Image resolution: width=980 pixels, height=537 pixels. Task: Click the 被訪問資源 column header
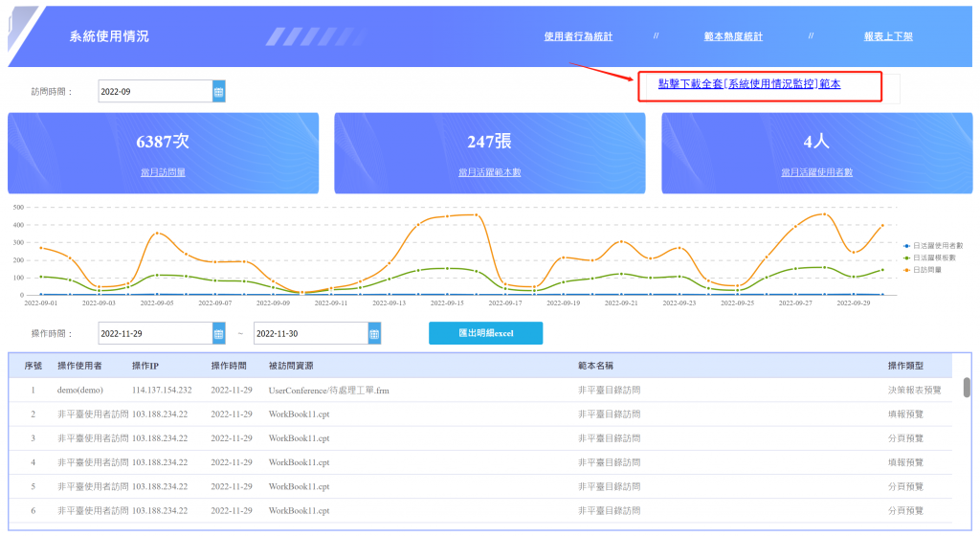pos(291,366)
